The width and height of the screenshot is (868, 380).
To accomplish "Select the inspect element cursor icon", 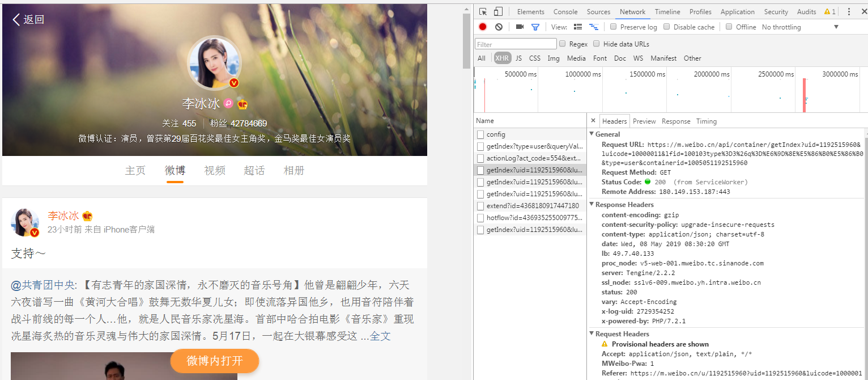I will (x=483, y=11).
